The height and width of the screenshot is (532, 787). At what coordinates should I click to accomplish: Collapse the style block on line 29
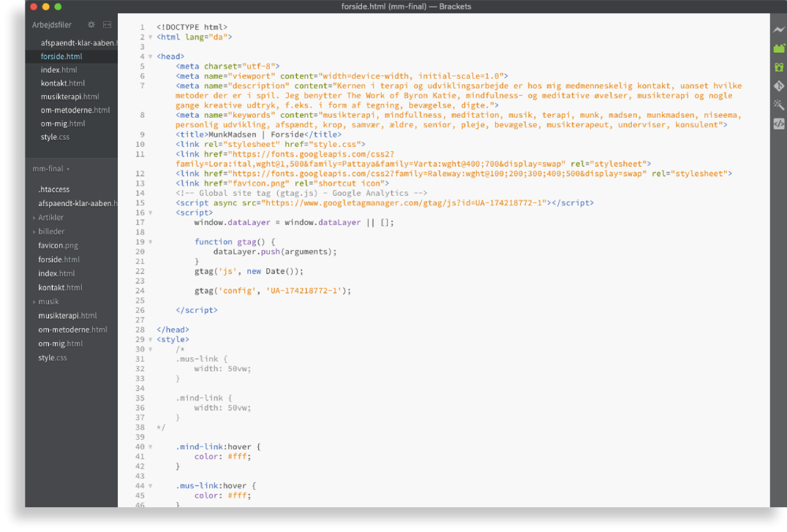[x=150, y=340]
